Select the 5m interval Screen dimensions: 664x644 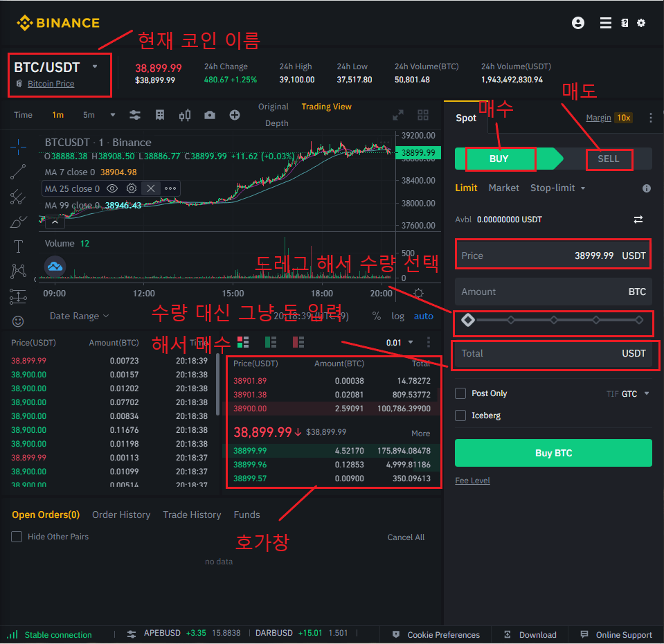pos(89,115)
